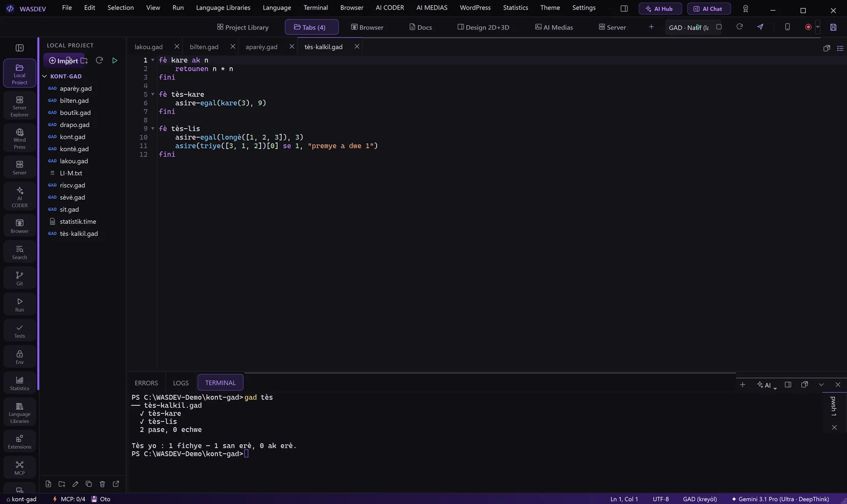
Task: Open the Word Press sidebar panel
Action: pyautogui.click(x=20, y=138)
